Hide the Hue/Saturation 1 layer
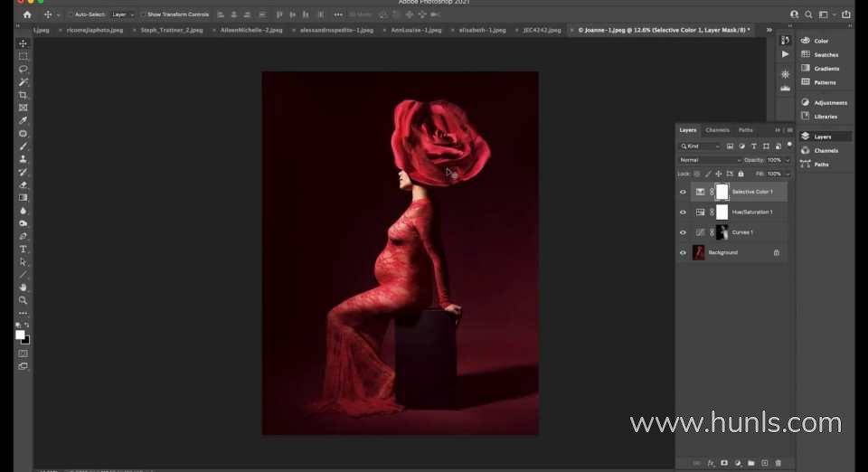This screenshot has height=472, width=868. click(x=683, y=212)
